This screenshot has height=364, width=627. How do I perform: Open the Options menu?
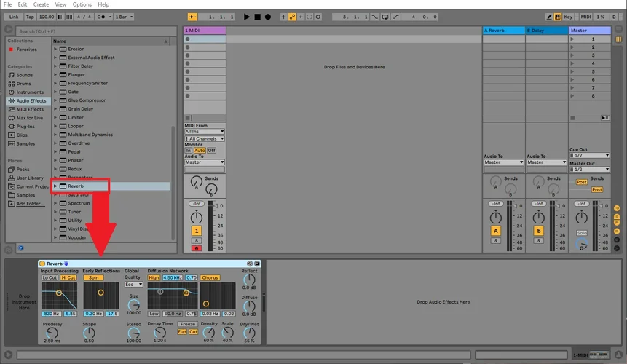pos(82,4)
